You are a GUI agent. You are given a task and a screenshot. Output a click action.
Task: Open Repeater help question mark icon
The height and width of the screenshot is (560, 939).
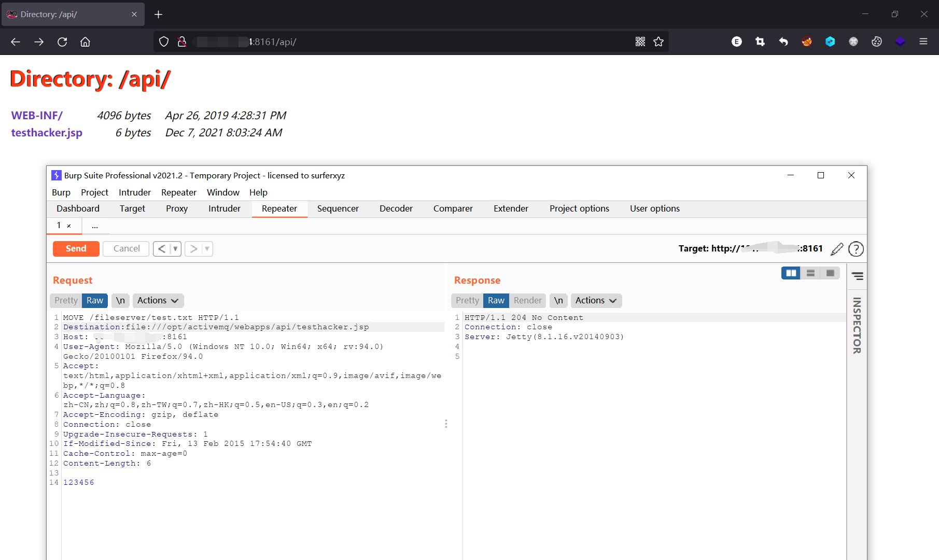pos(856,249)
